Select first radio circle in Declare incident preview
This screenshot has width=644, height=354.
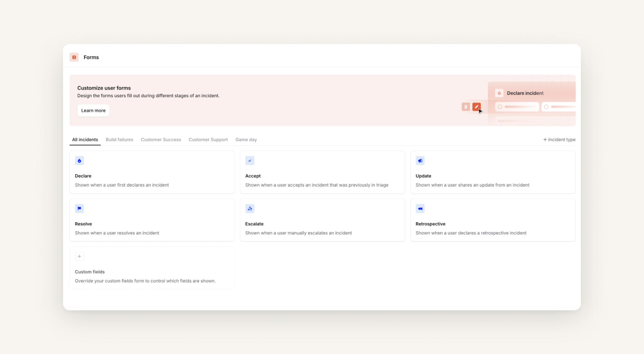pyautogui.click(x=500, y=107)
